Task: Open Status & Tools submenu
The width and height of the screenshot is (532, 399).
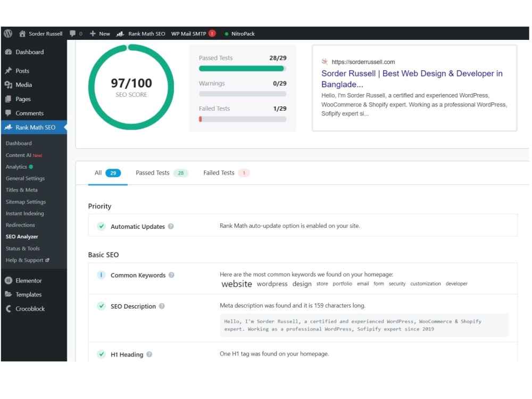Action: click(22, 248)
